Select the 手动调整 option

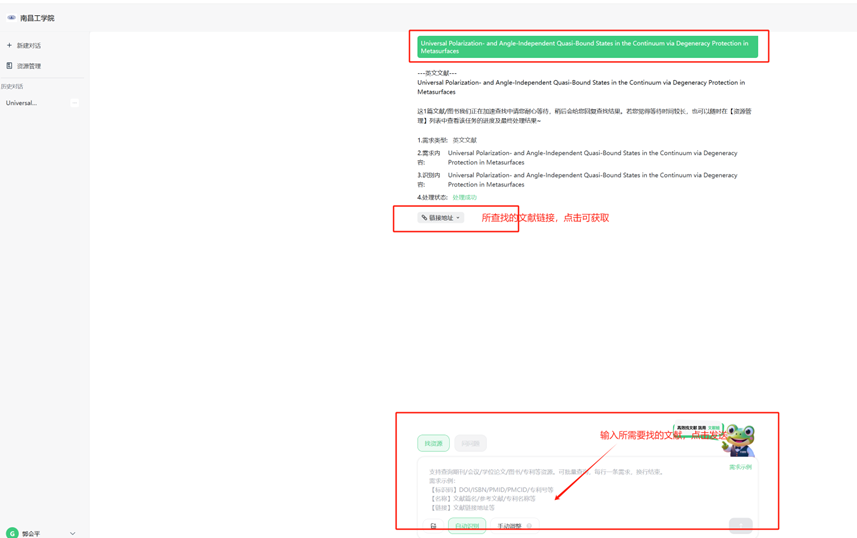pyautogui.click(x=509, y=526)
